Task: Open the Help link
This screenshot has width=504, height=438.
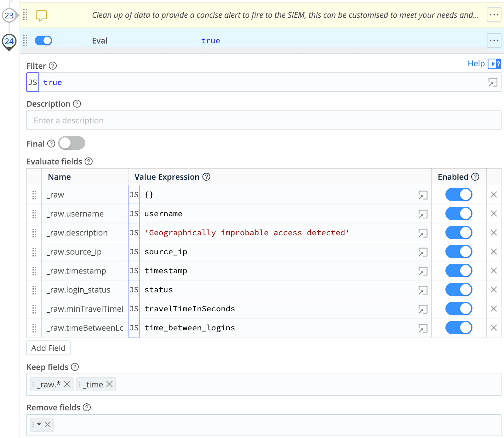Action: pos(476,64)
